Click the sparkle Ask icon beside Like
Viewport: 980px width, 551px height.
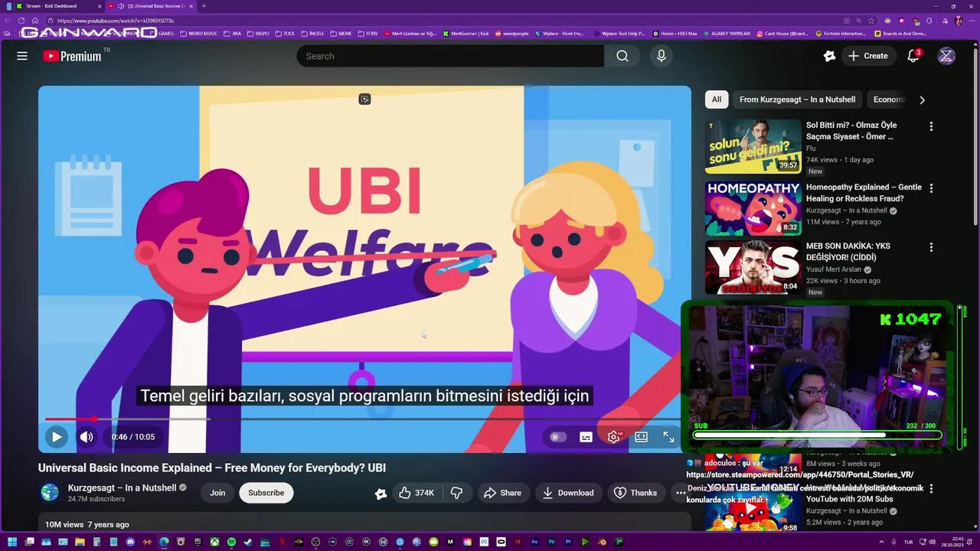click(381, 494)
